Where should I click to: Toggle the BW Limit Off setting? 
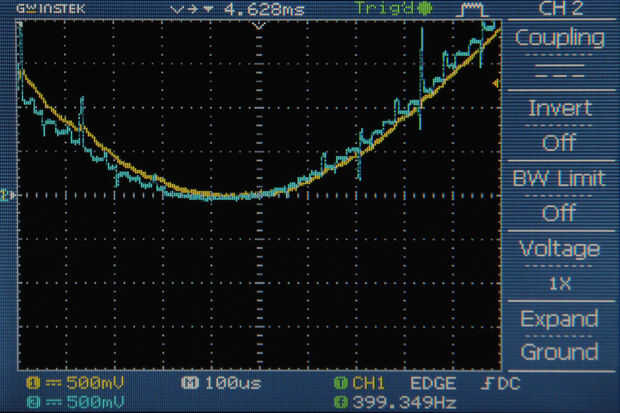coord(560,196)
